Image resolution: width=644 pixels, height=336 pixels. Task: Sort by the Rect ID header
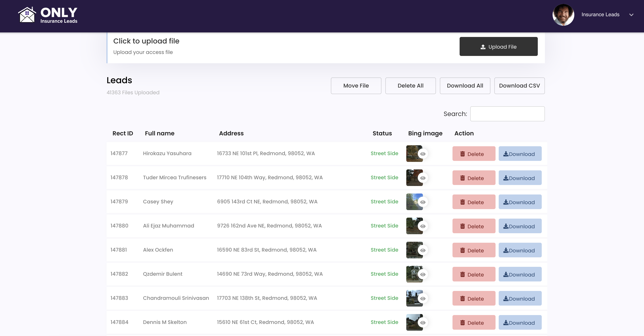click(122, 133)
